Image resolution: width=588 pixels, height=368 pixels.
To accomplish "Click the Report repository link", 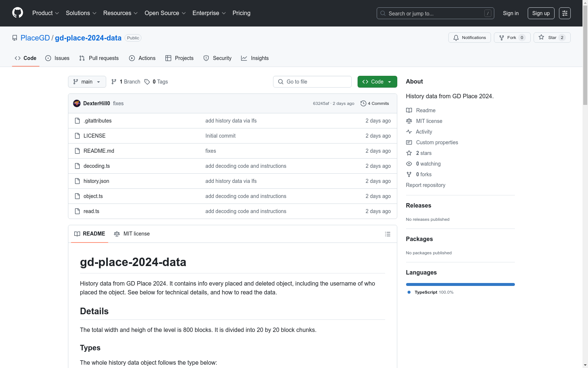I will click(426, 185).
